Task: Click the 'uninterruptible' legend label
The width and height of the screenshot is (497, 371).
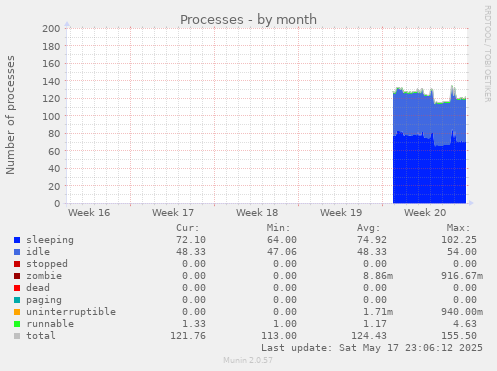Action: coord(71,312)
